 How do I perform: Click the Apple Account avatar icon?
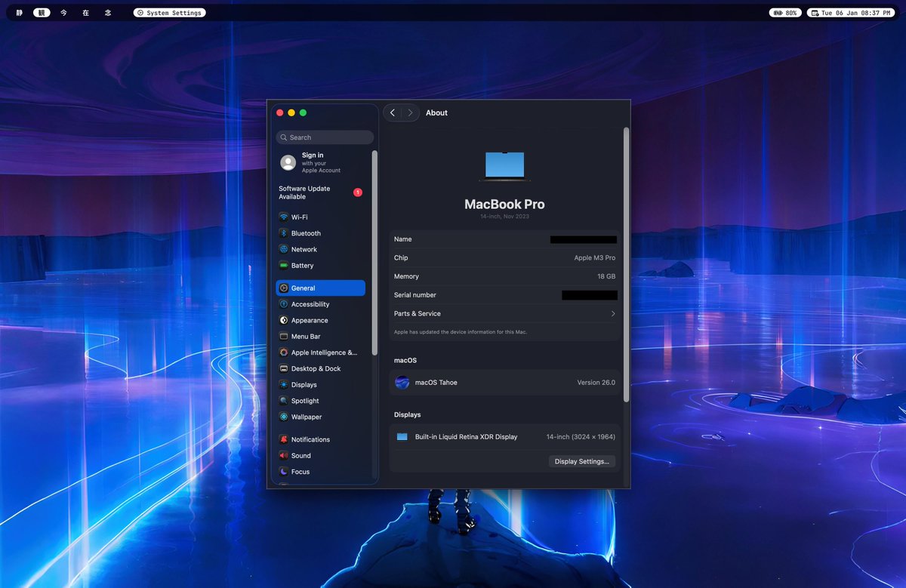[x=288, y=162]
